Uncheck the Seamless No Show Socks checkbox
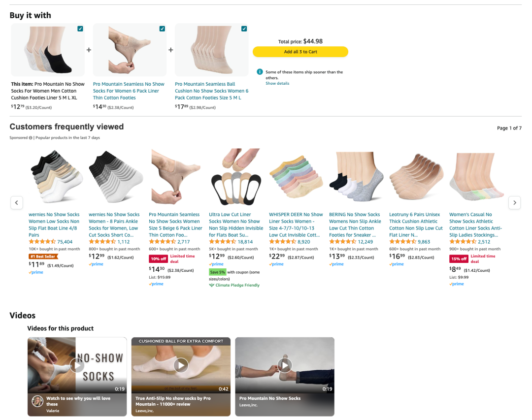Screen dimensions: 532x420 (162, 29)
